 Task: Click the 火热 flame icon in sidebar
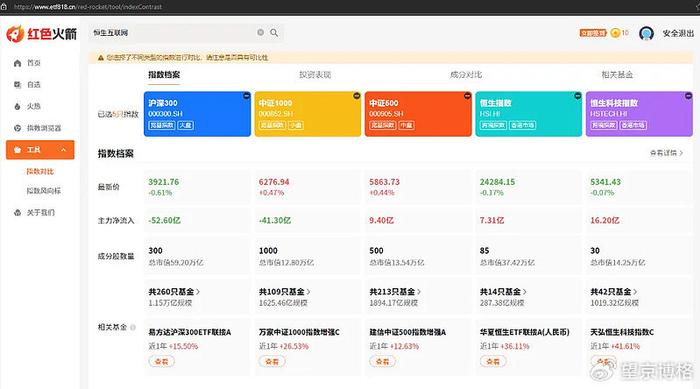point(17,106)
